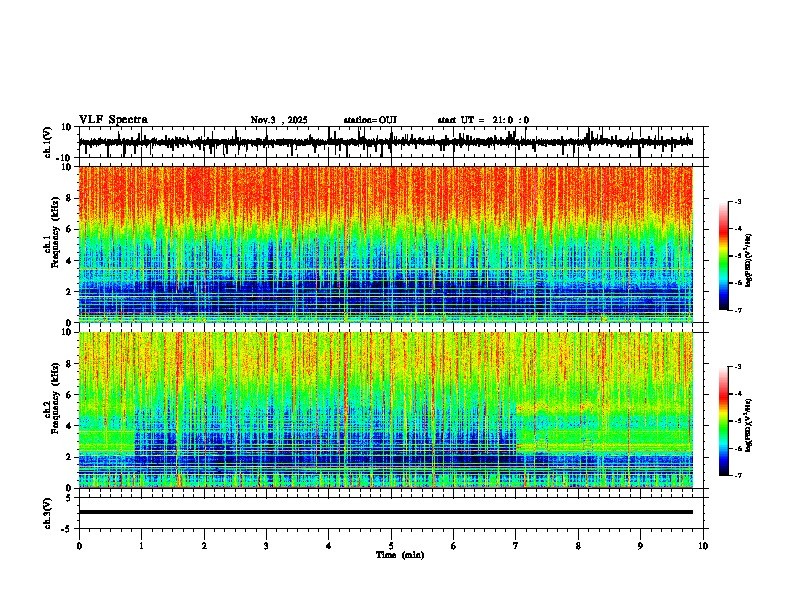Image resolution: width=792 pixels, height=612 pixels.
Task: Click time axis tick label "9"
Action: click(x=640, y=546)
